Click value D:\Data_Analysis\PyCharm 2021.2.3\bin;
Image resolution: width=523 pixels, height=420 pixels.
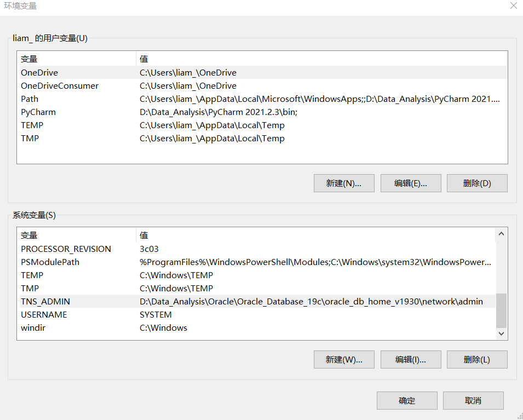point(219,112)
